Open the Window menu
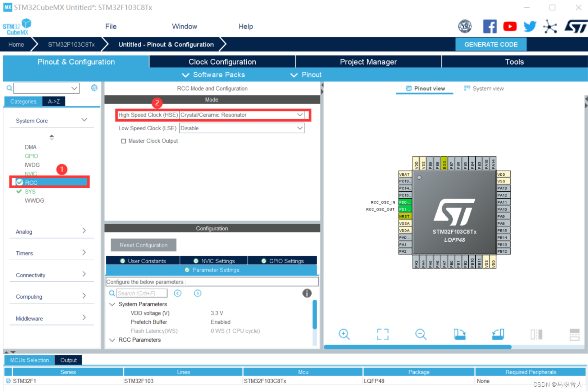The image size is (588, 391). click(184, 26)
